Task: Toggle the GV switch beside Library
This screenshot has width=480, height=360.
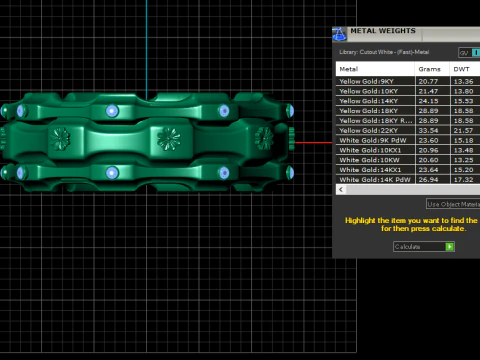Action: point(469,53)
